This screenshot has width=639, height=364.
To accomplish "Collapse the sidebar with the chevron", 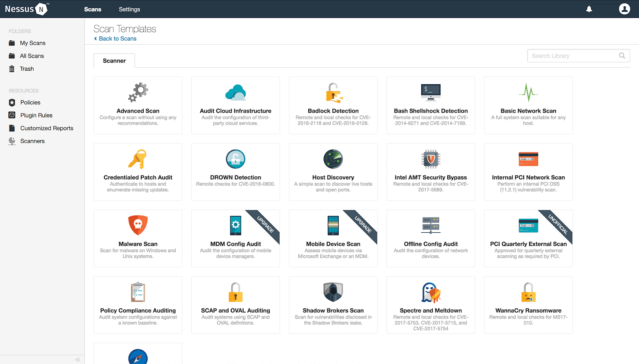I will coord(77,359).
